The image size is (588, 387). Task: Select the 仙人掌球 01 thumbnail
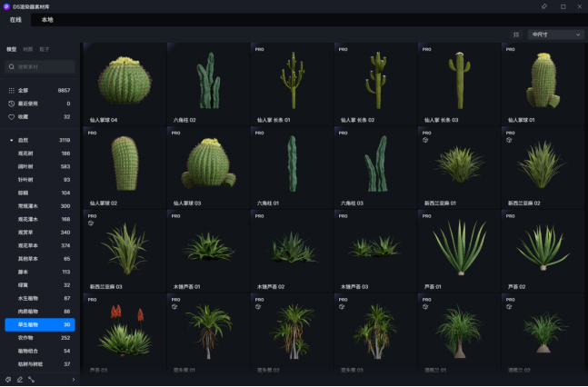click(x=543, y=84)
